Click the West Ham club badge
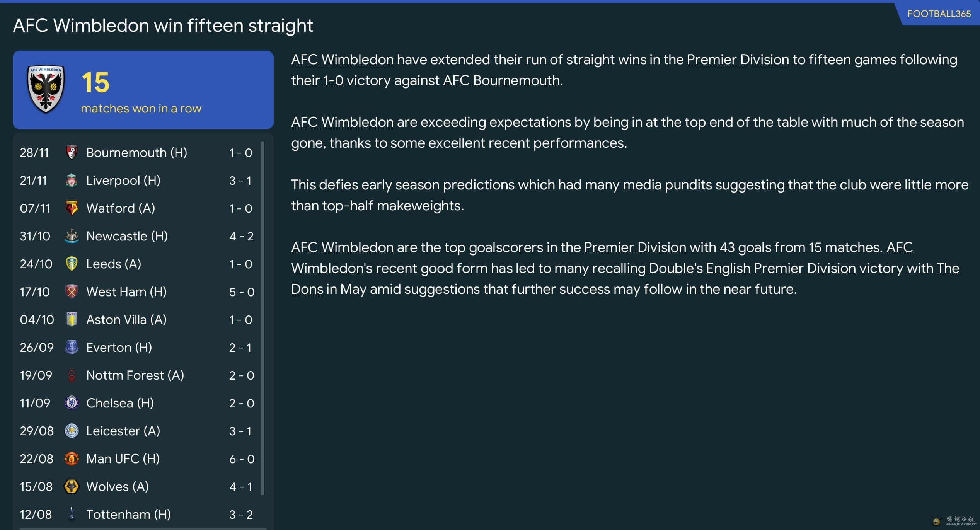This screenshot has height=530, width=980. click(72, 292)
